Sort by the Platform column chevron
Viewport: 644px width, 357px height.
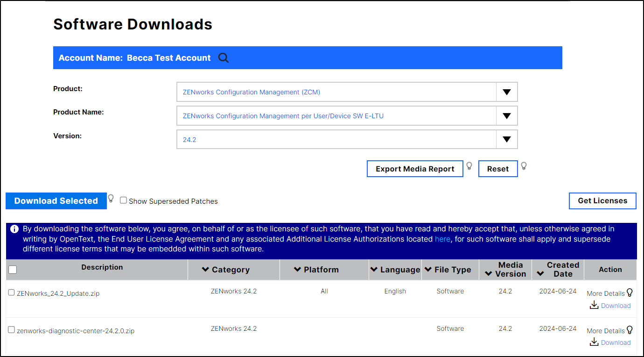(297, 270)
